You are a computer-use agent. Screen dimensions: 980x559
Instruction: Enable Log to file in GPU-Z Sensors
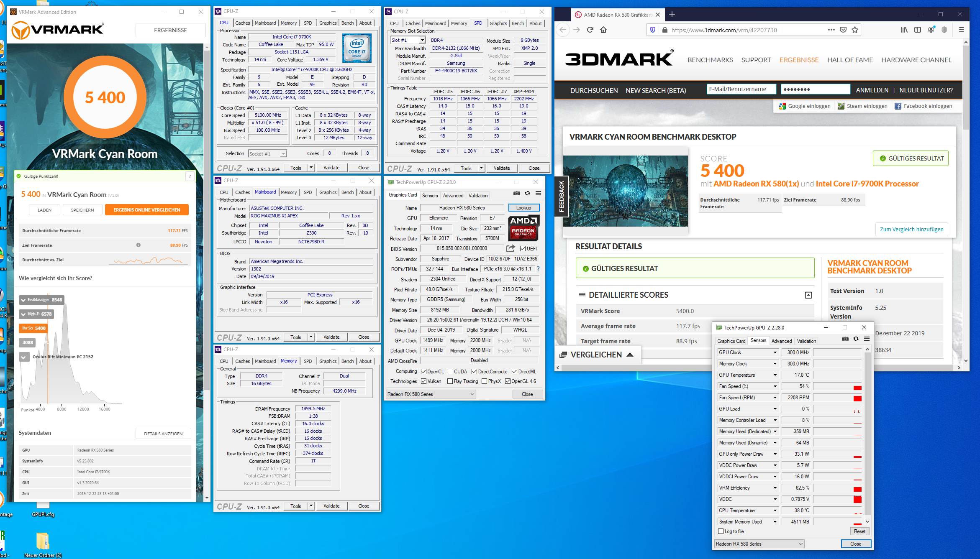(721, 531)
